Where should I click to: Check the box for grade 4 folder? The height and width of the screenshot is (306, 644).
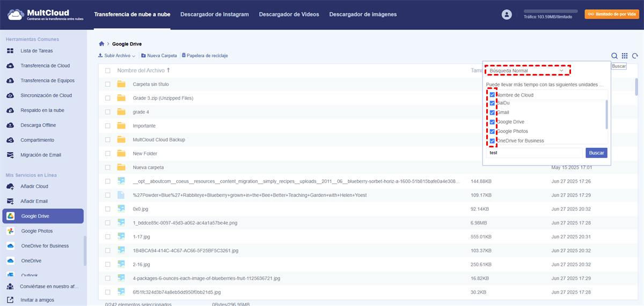coord(108,112)
